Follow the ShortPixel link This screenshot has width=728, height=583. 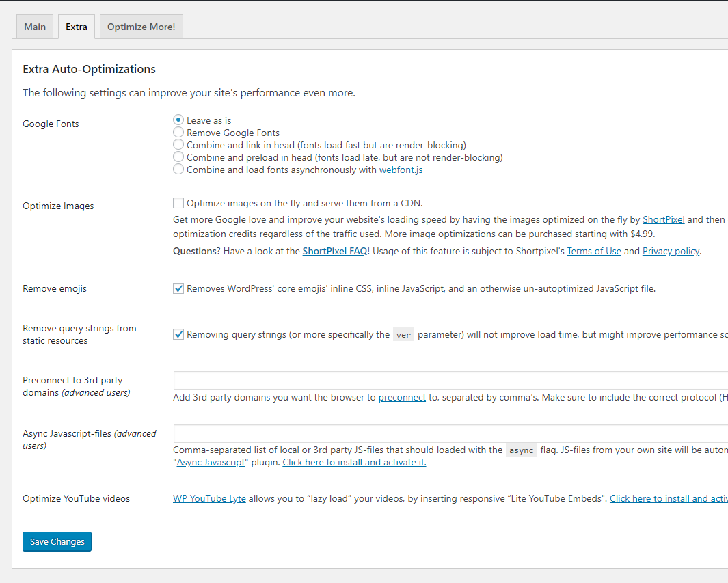664,219
